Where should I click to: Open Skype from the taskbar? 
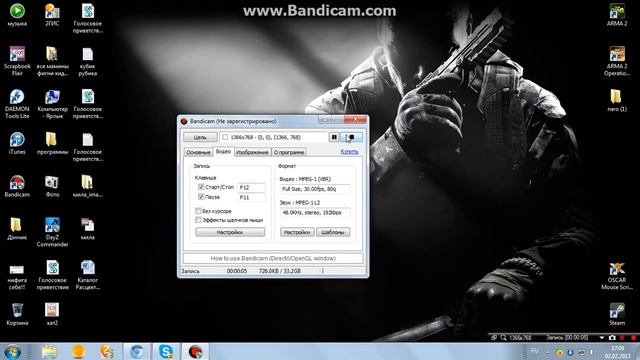pyautogui.click(x=166, y=351)
